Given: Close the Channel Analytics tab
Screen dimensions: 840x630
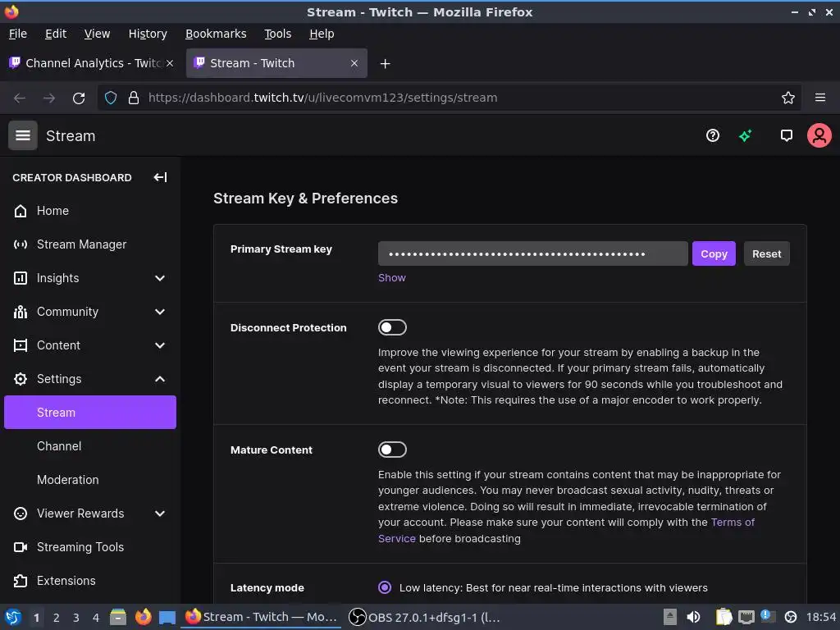Looking at the screenshot, I should 170,63.
